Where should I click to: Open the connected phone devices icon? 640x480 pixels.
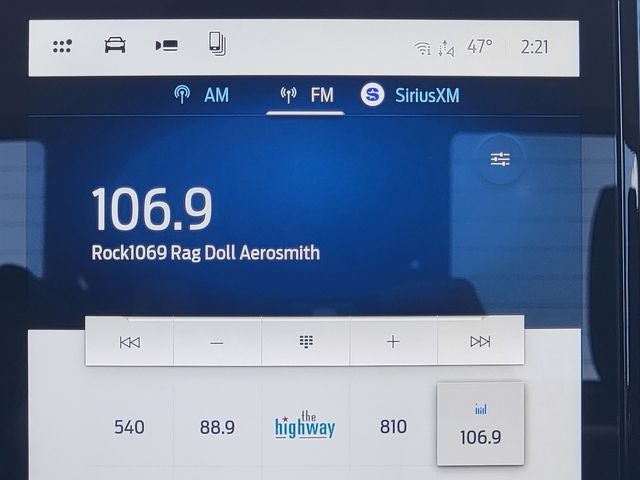218,44
